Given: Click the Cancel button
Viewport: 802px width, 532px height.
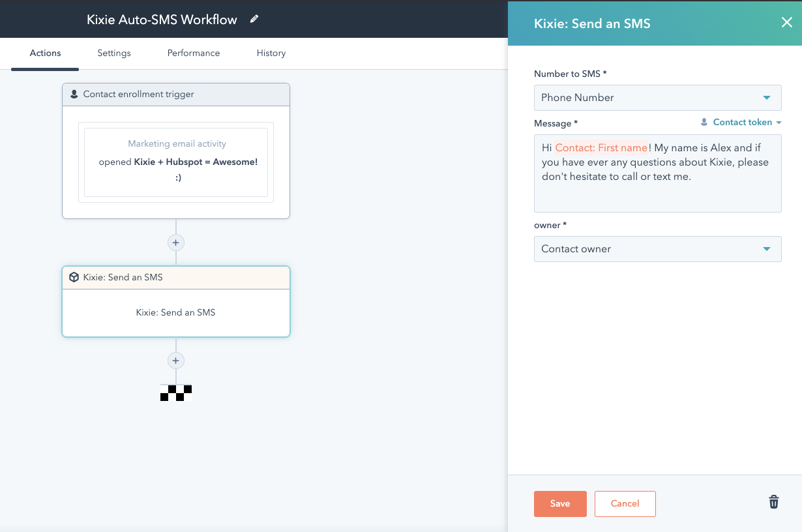Looking at the screenshot, I should tap(625, 503).
